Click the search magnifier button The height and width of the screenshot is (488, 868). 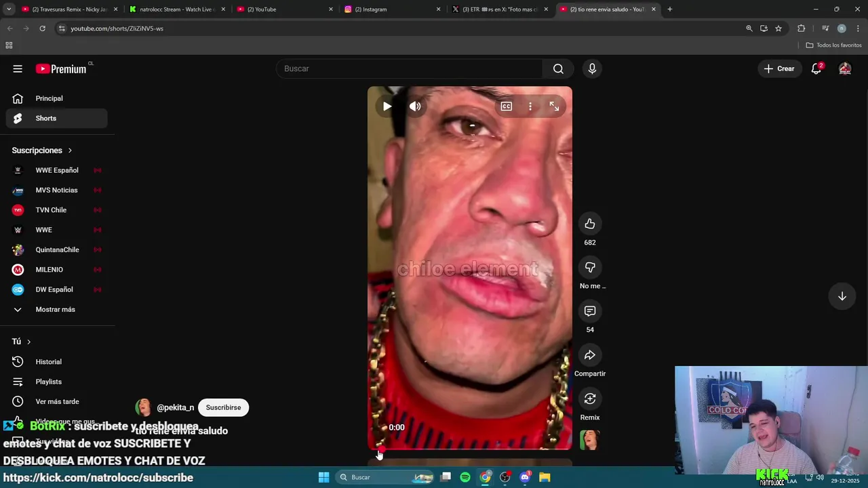tap(558, 68)
